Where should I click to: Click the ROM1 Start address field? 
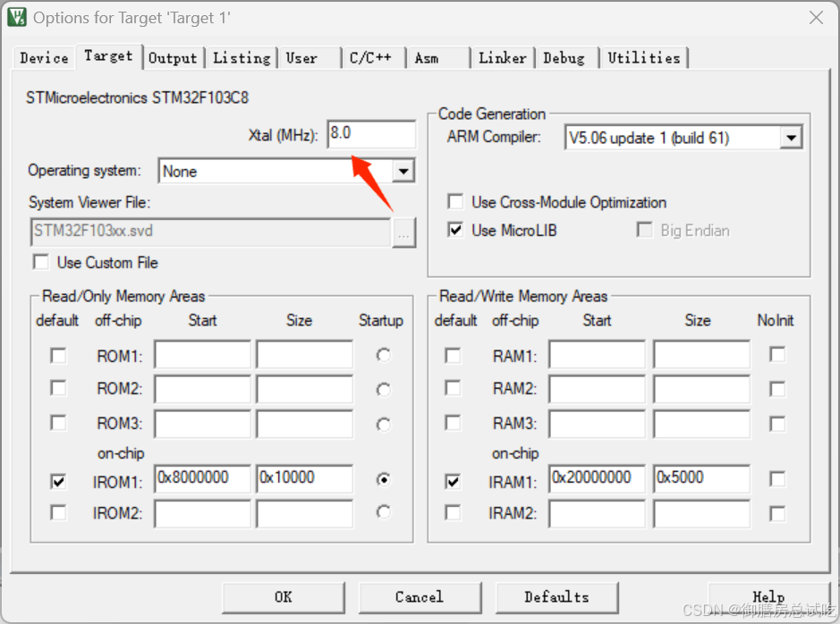[x=202, y=354]
